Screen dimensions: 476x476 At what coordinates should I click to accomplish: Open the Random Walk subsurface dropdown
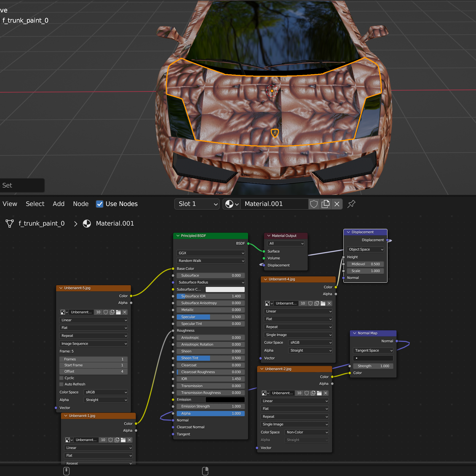(211, 261)
